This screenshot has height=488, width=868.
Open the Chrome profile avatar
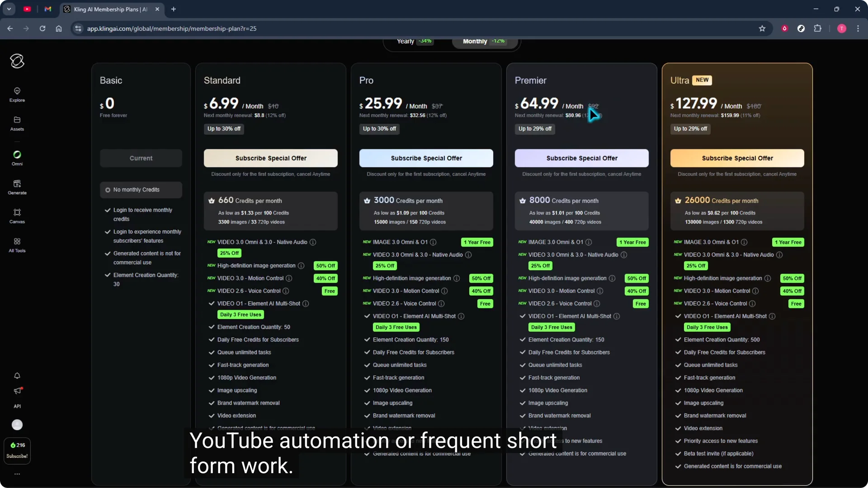click(x=842, y=28)
